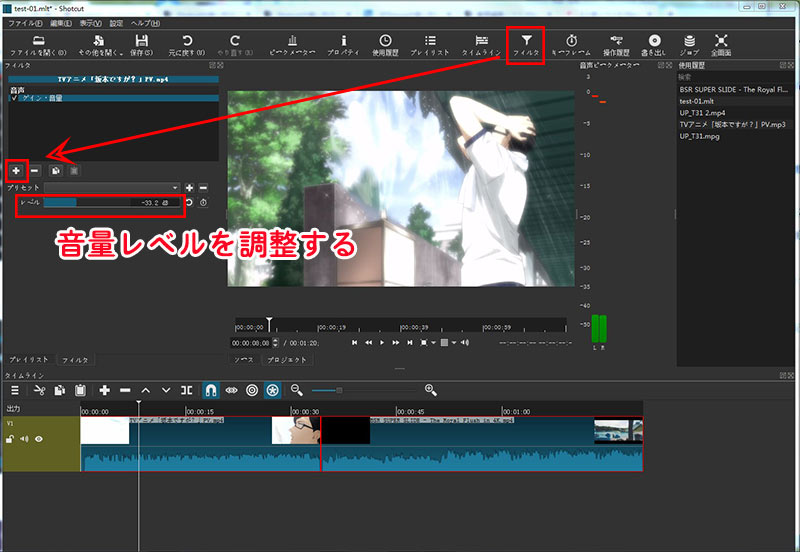Overwrite the clip with the down chevron icon
The height and width of the screenshot is (552, 800).
pyautogui.click(x=166, y=390)
